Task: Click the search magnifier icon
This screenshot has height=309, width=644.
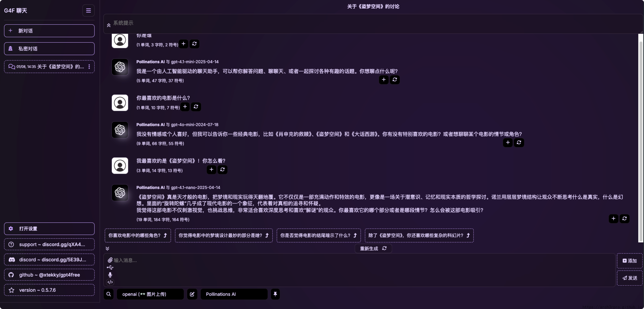Action: point(108,294)
